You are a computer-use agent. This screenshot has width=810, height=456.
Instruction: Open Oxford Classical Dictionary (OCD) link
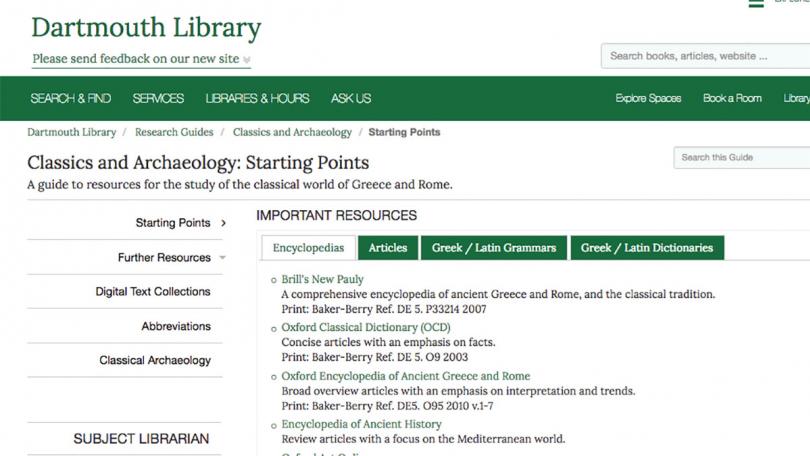(366, 327)
